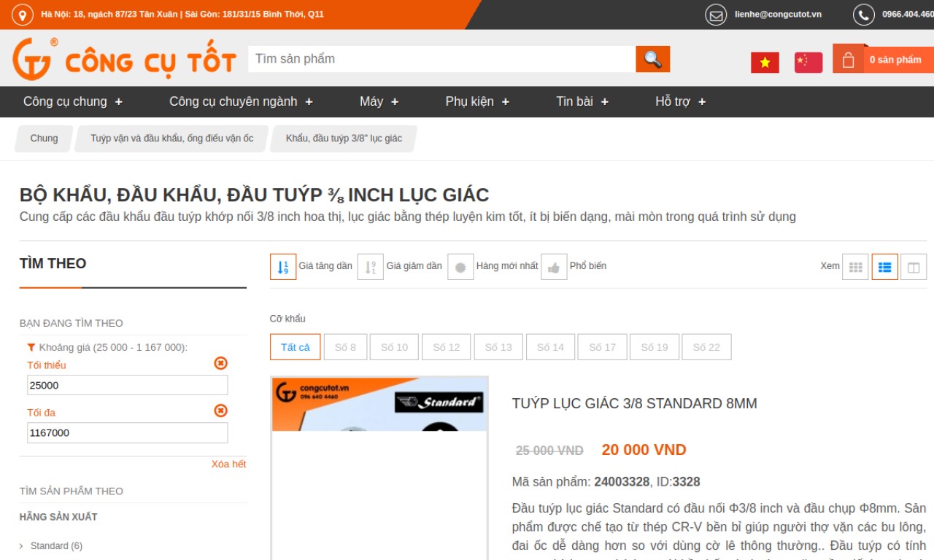This screenshot has width=934, height=560.
Task: Click 0 sản phẩm cart label
Action: (x=895, y=60)
